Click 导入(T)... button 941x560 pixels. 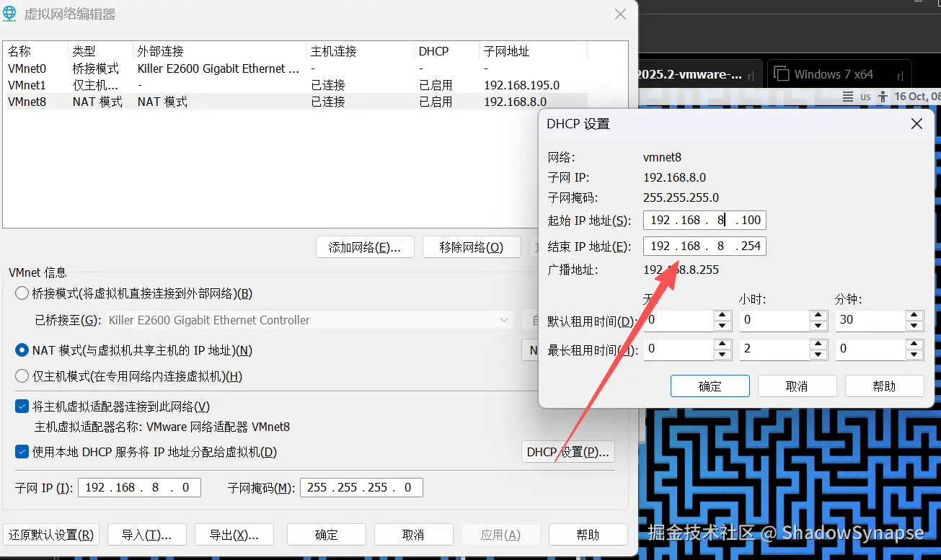point(147,535)
